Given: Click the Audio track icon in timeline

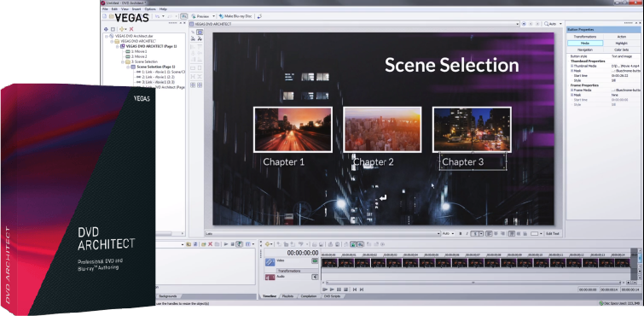Looking at the screenshot, I should point(270,278).
